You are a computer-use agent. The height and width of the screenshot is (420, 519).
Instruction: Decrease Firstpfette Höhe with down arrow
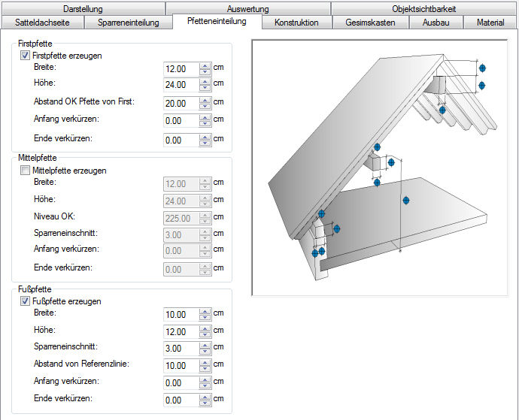click(205, 88)
